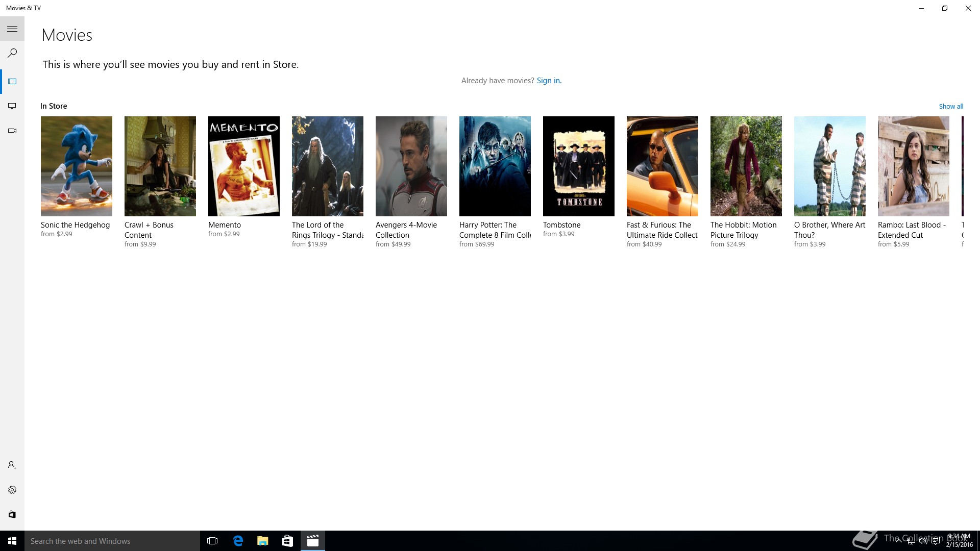The image size is (980, 551).
Task: Open the Memento movie poster
Action: pos(244,166)
